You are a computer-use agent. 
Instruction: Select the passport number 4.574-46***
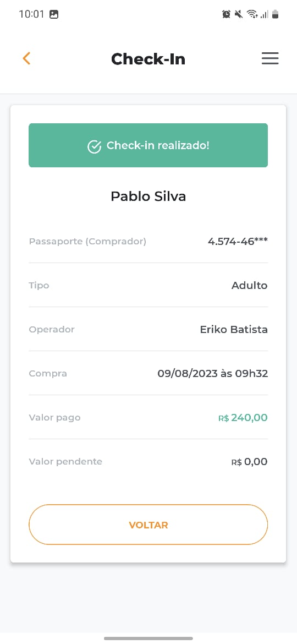[238, 241]
